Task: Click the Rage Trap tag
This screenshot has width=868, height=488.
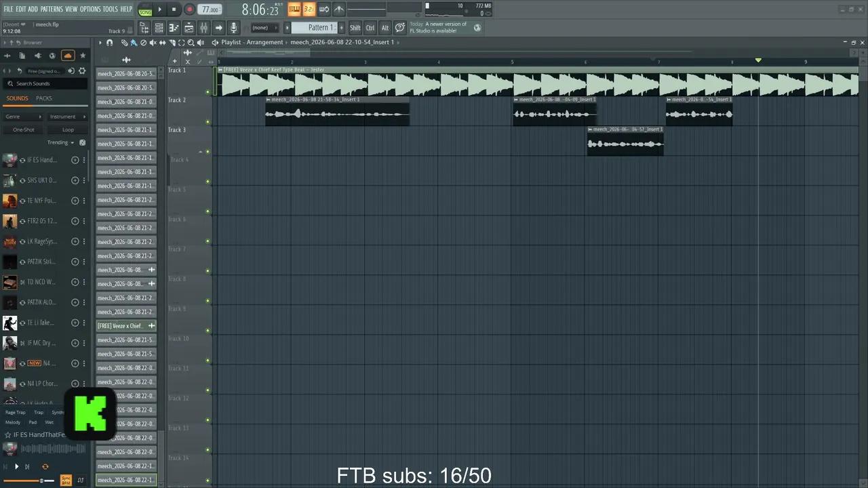Action: (x=16, y=412)
